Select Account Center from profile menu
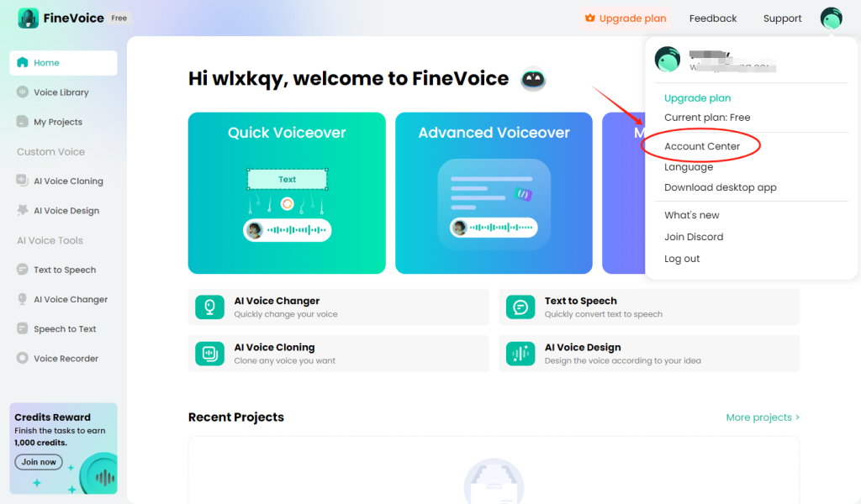861x504 pixels. click(702, 146)
